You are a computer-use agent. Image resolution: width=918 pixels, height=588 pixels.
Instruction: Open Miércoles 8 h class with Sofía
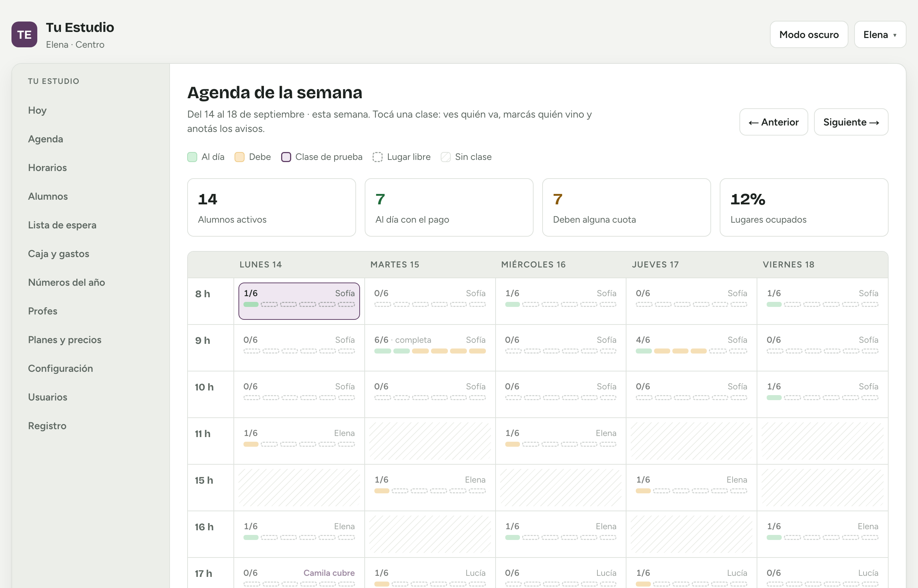[560, 301]
